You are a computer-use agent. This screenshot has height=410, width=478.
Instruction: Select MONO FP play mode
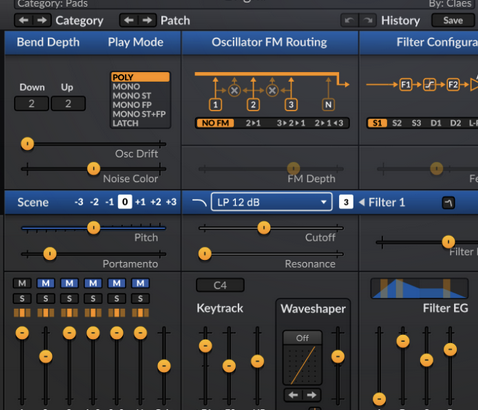tap(140, 105)
